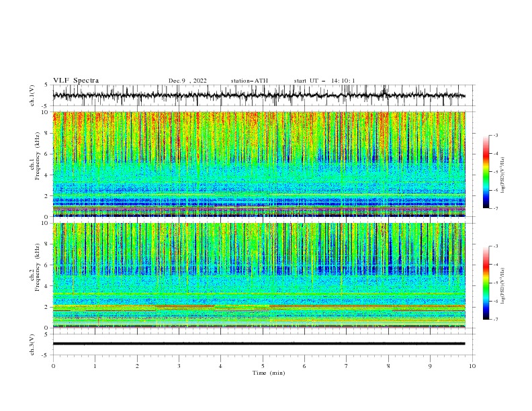
Task: Click the "-5" tick on lower color bar
Action: [x=496, y=283]
